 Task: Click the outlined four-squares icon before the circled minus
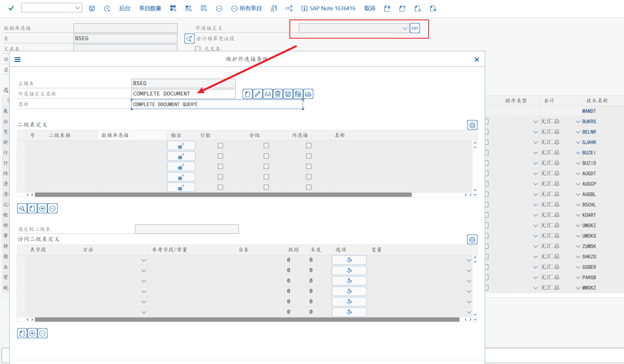[x=204, y=8]
